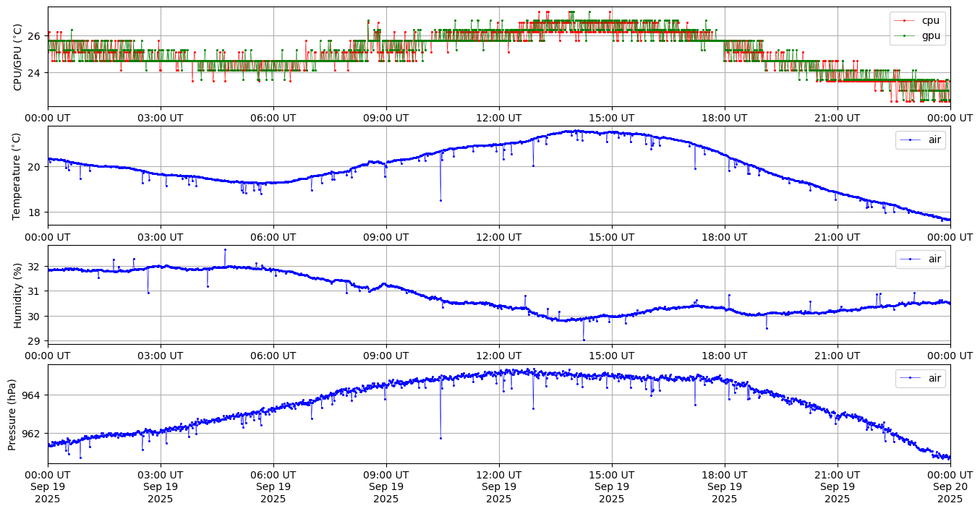Image resolution: width=980 pixels, height=511 pixels.
Task: Click 18:00 UT Sep 19 under the Pressure chart
Action: [x=725, y=487]
